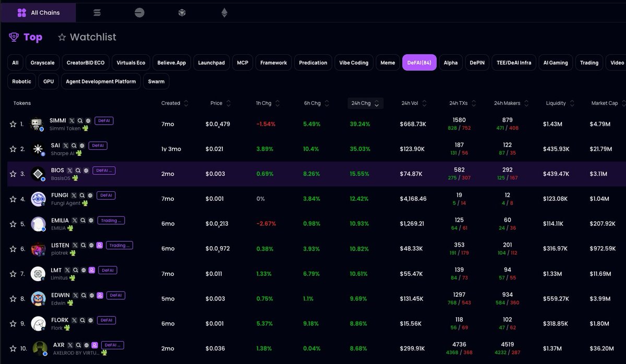The width and height of the screenshot is (626, 364).
Task: Select the Ethereum chain icon
Action: pos(224,13)
